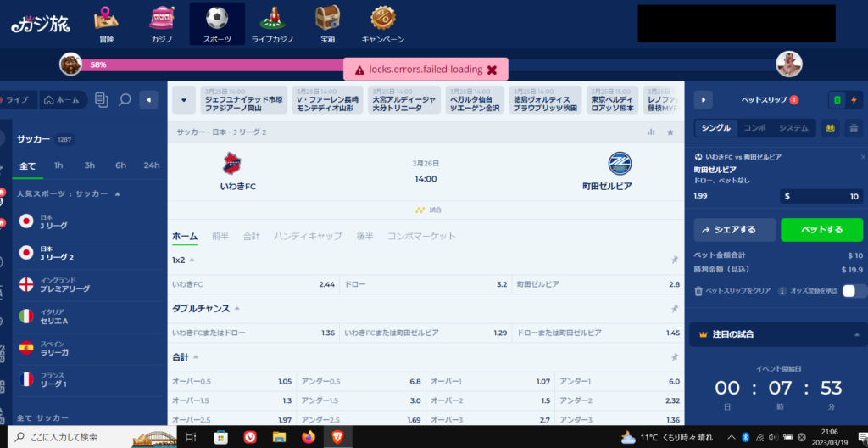
Task: Select いわきFC odds 2.44
Action: (x=253, y=284)
